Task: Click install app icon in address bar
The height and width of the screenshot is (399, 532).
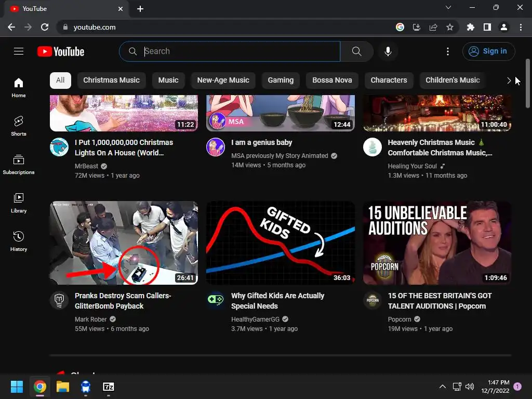Action: (x=416, y=27)
